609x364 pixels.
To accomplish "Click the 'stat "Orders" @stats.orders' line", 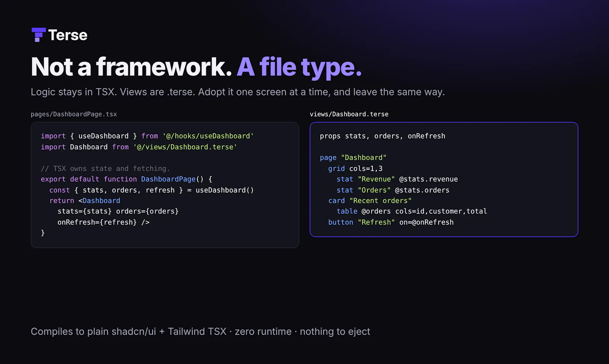I will tap(393, 190).
